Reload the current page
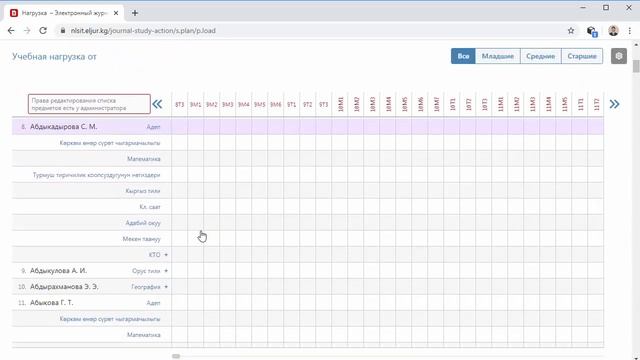This screenshot has height=360, width=640. click(43, 31)
